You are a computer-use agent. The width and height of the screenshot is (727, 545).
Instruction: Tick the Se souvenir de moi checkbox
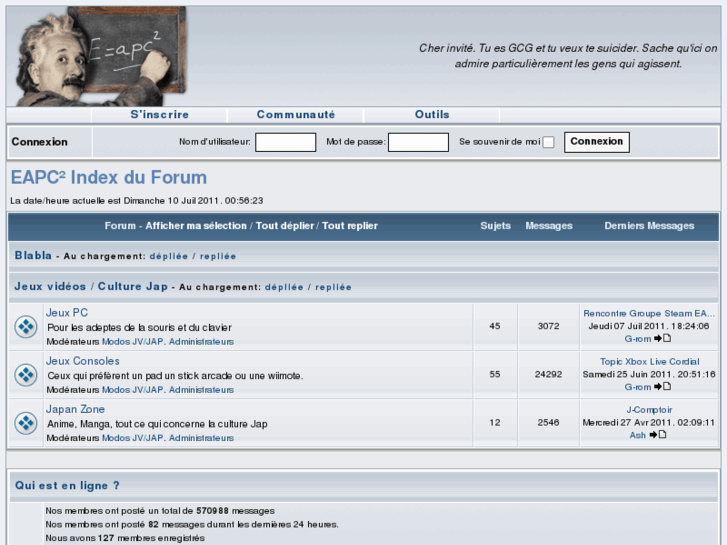click(548, 142)
